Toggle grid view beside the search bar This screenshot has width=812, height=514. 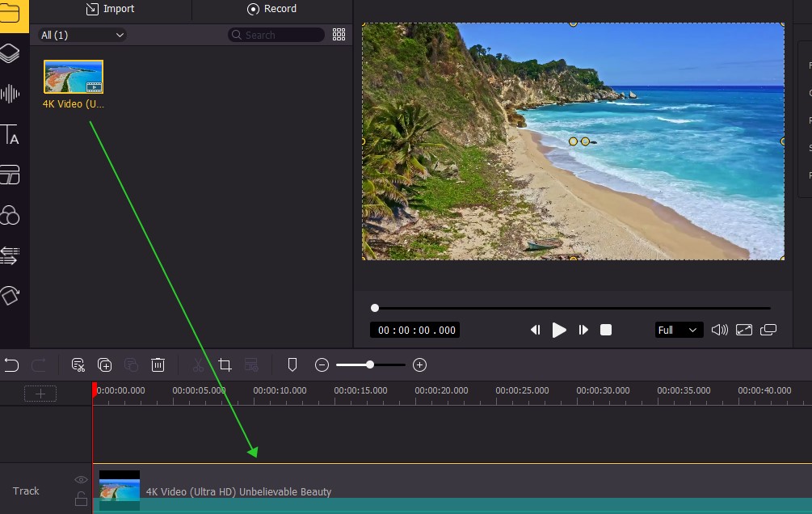point(339,35)
